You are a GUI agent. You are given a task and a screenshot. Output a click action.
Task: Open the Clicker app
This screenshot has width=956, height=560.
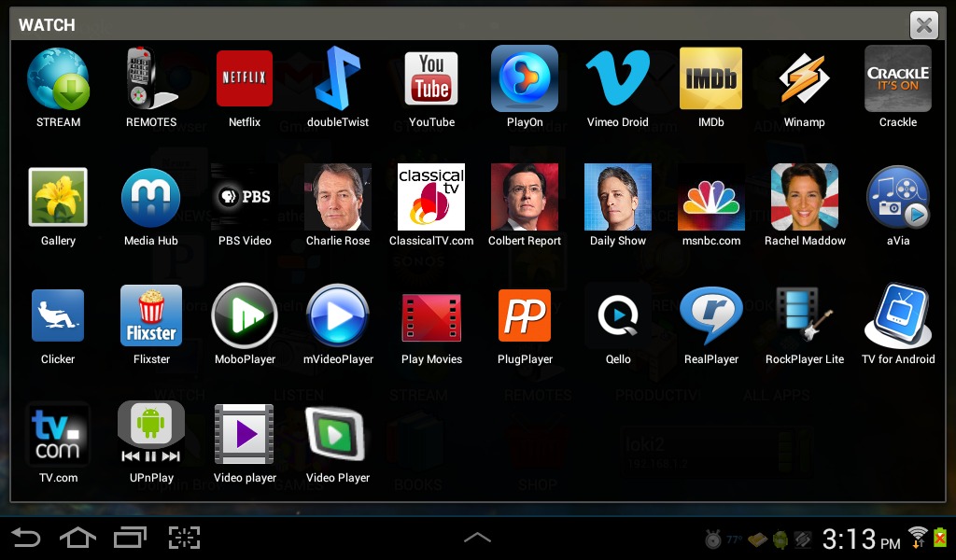click(58, 315)
